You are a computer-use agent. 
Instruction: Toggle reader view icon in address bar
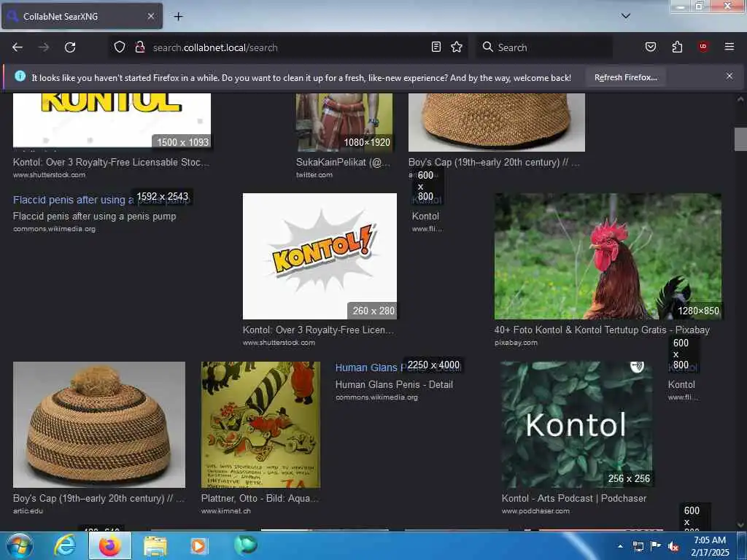point(436,47)
